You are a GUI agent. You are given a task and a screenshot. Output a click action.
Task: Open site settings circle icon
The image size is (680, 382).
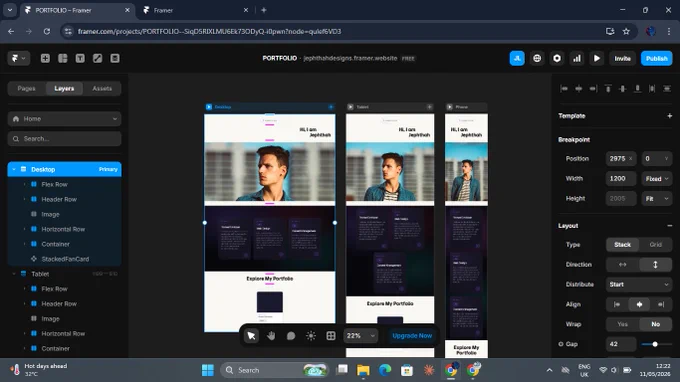(x=557, y=58)
